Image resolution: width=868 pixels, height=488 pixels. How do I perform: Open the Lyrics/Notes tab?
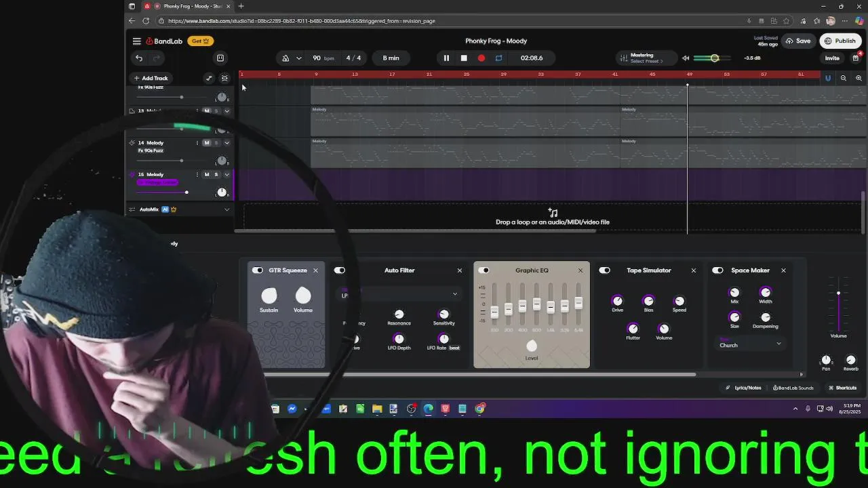point(743,388)
